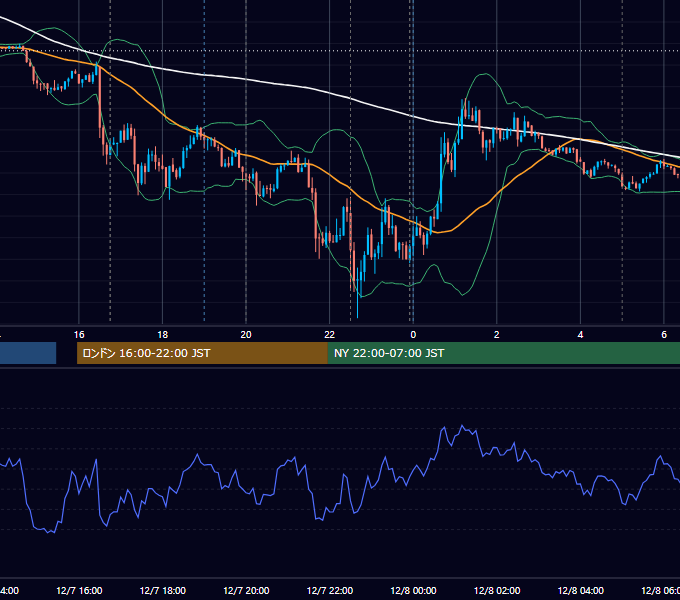Click the 12/7 18:00 date label on the bottom axis

point(163,590)
